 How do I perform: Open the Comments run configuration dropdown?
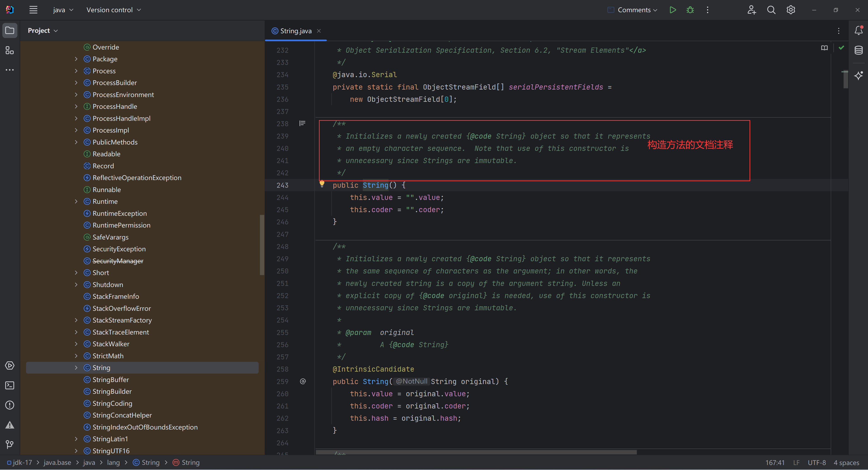click(632, 10)
